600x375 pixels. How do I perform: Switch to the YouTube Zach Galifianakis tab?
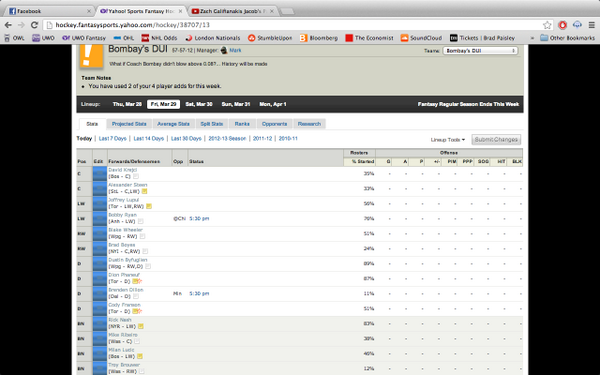[233, 11]
